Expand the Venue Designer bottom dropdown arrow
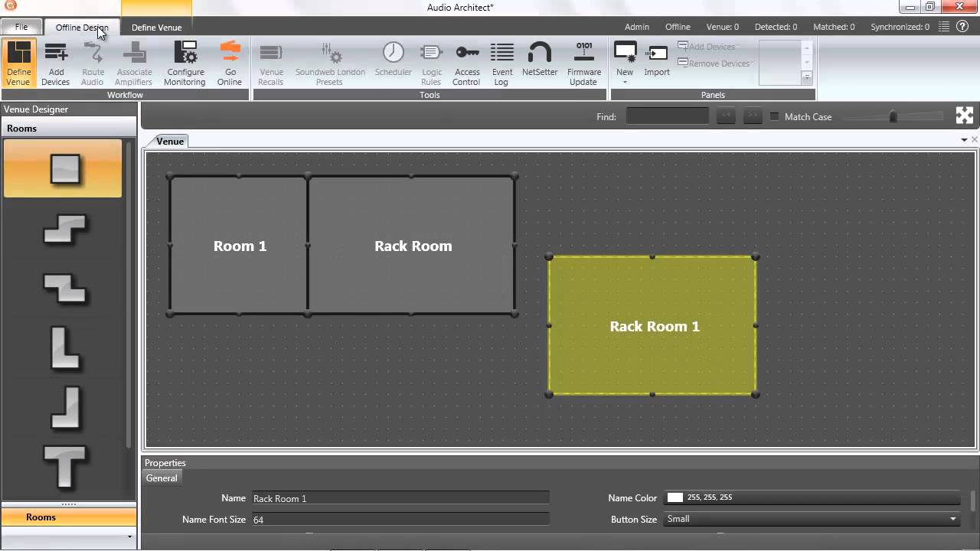This screenshot has height=551, width=980. pyautogui.click(x=129, y=536)
